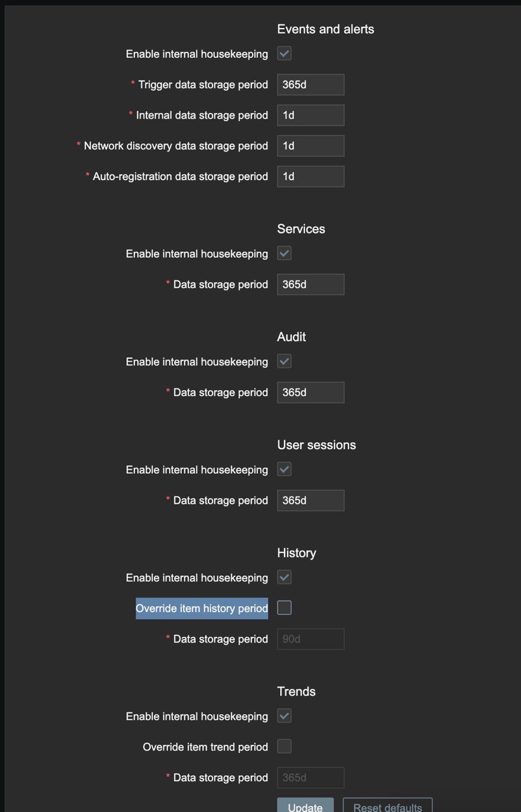
Task: Click the Internal data storage period field
Action: tap(311, 115)
